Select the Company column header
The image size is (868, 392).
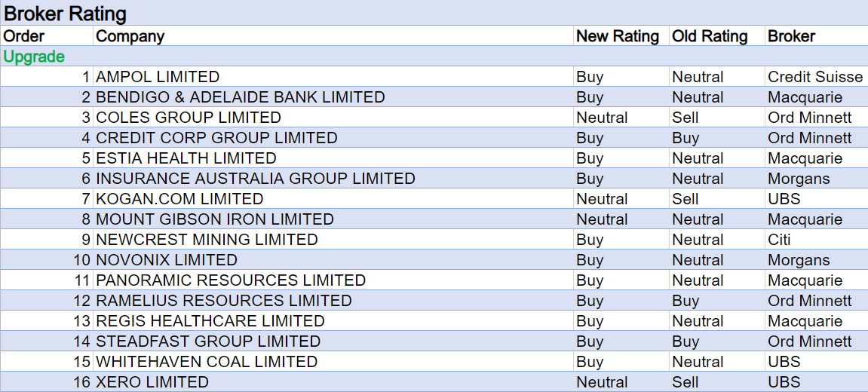(x=130, y=36)
